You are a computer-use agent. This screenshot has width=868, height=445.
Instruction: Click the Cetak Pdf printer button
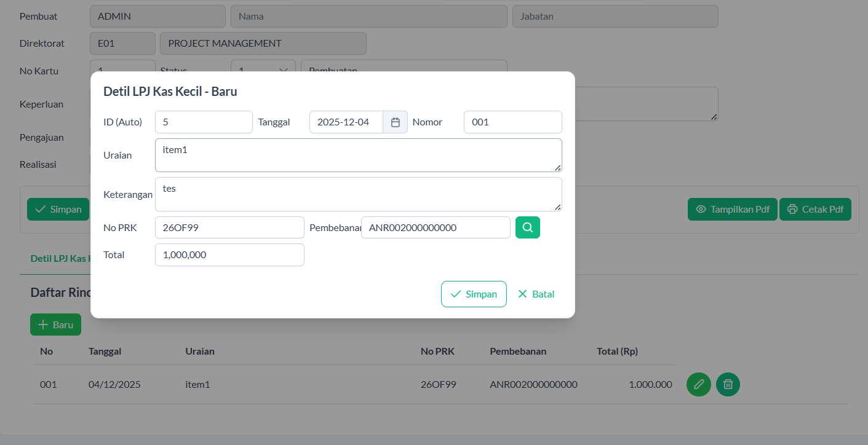(x=815, y=209)
